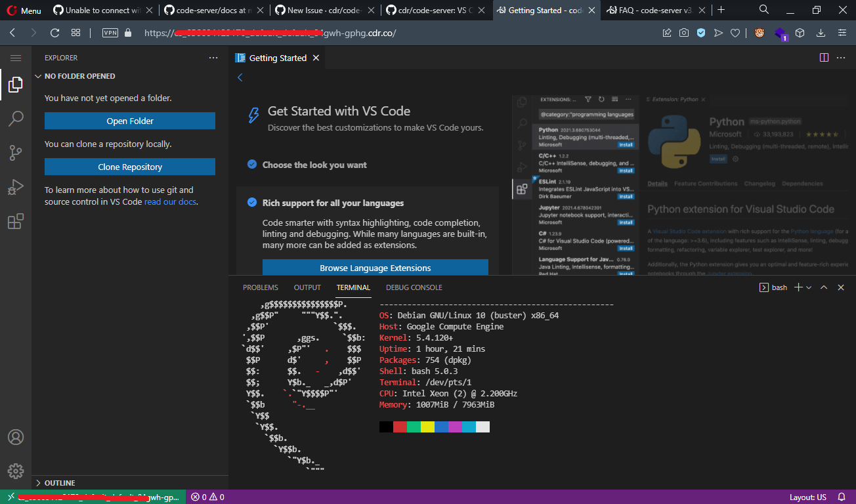Screen dimensions: 856x504
Task: Add page to bookmarks with heart icon
Action: click(735, 33)
